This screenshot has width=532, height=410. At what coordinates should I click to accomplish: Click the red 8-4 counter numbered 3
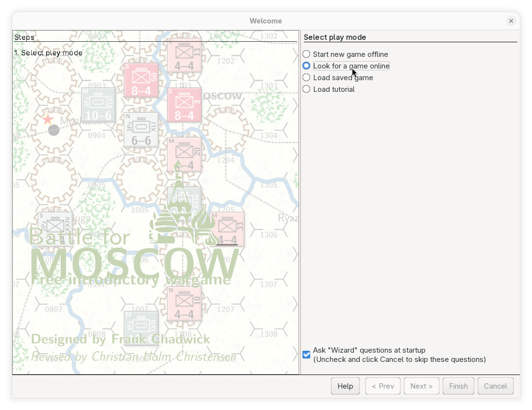(x=184, y=105)
